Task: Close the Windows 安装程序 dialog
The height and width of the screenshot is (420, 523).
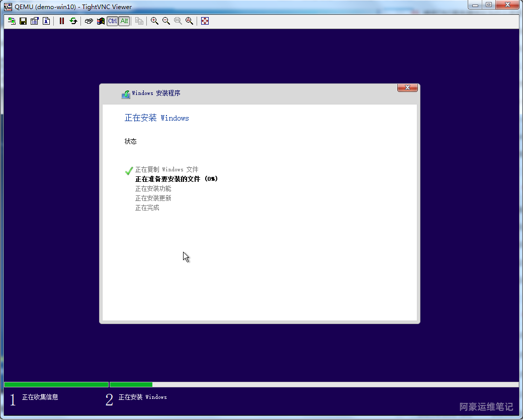Action: tap(407, 87)
